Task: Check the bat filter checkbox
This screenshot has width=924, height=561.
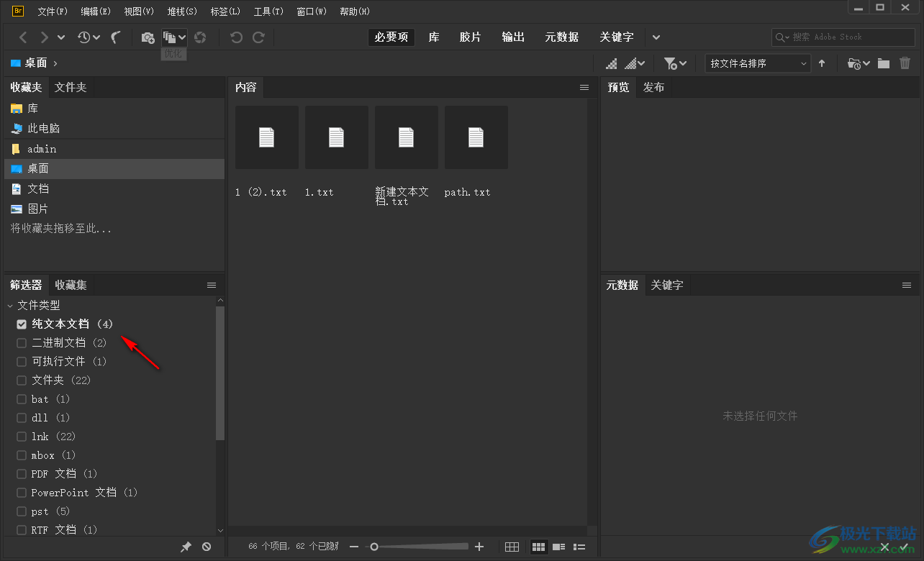Action: (x=22, y=398)
